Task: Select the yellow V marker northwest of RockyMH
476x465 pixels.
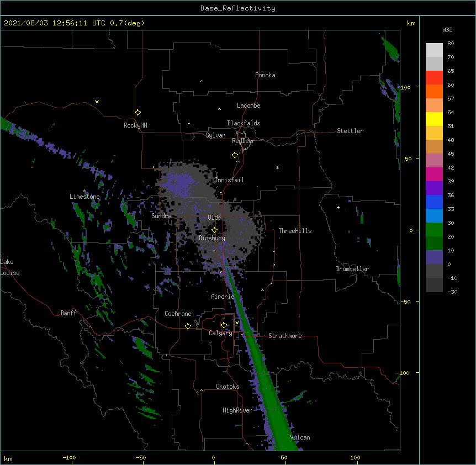Action: [97, 102]
